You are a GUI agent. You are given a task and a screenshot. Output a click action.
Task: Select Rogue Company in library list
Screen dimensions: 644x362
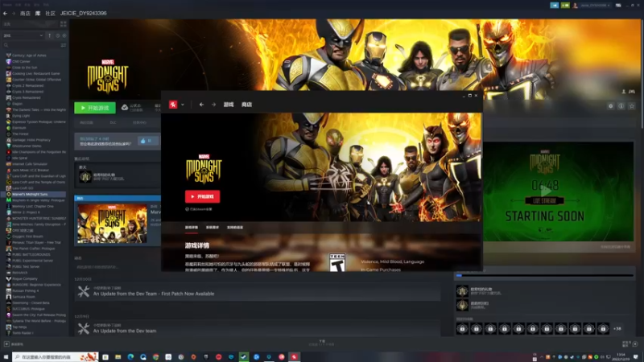[25, 278]
